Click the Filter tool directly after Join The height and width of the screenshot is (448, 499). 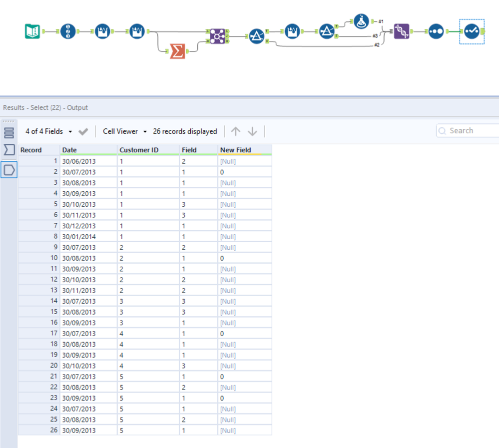257,36
